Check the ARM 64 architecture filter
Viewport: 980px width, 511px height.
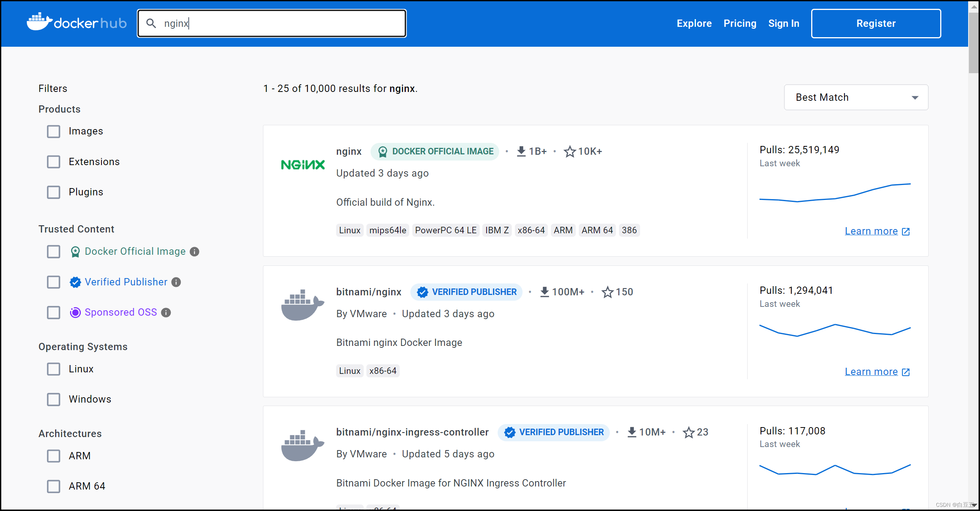tap(54, 486)
